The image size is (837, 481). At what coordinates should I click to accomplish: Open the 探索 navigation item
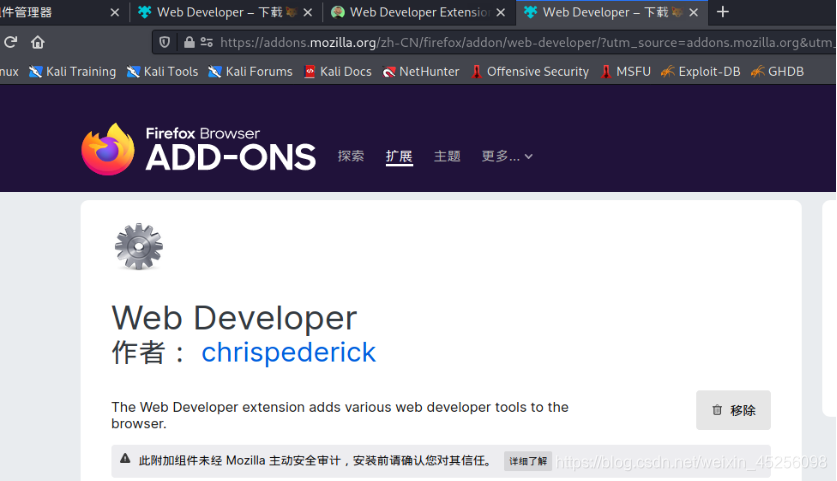[x=351, y=156]
